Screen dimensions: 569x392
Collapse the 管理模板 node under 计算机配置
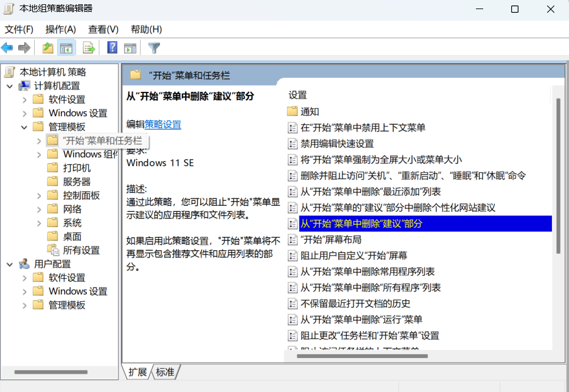pos(24,127)
